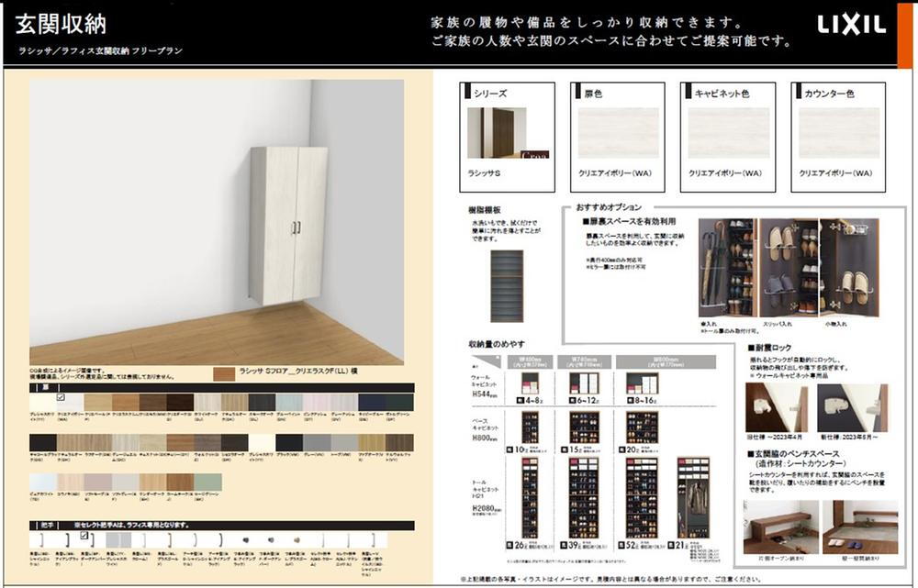Select the スモークオーク charcoal swatch
918x588 pixels.
pos(263,403)
